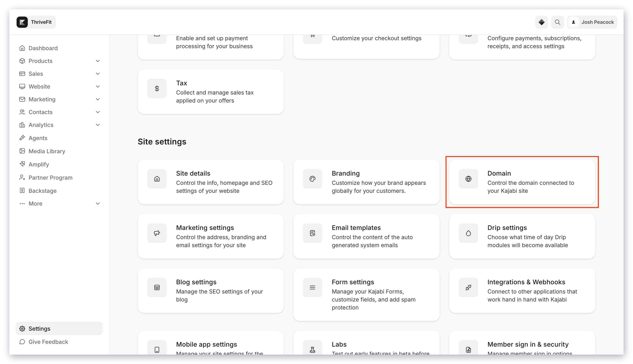Click the Marketing envelope icon
Screen dimensions: 633x364
pos(22,99)
